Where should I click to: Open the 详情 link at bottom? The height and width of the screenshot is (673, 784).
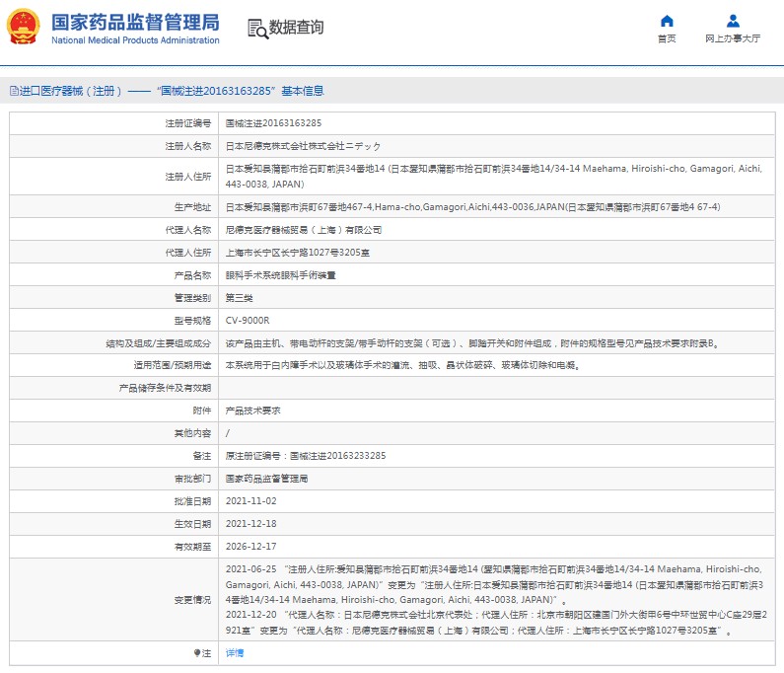[234, 653]
